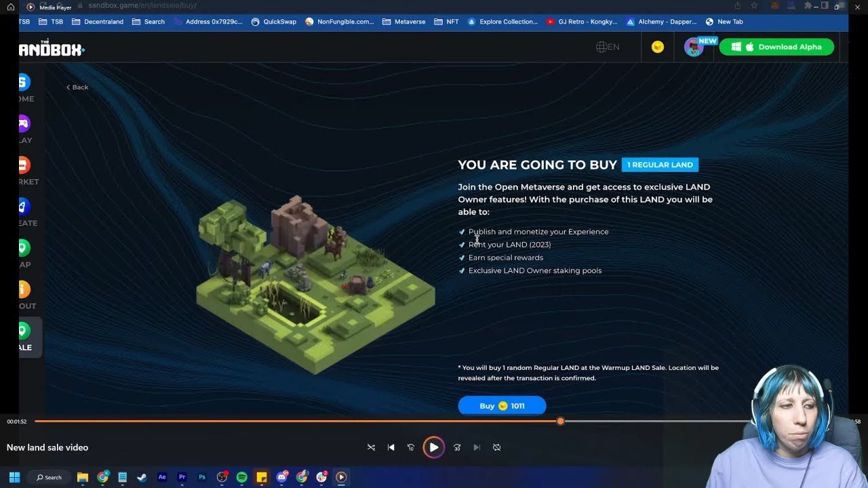This screenshot has height=488, width=868.
Task: Open the Play sidebar item
Action: pos(25,130)
